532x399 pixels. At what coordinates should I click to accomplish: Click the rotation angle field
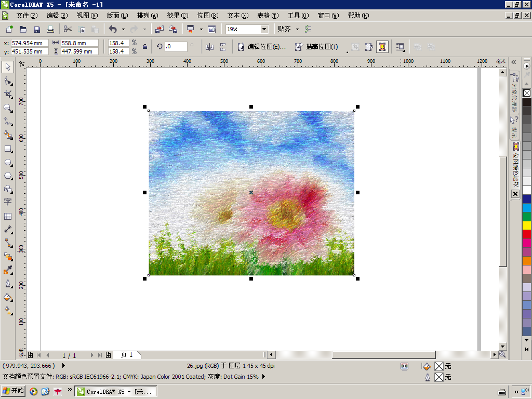pyautogui.click(x=176, y=46)
